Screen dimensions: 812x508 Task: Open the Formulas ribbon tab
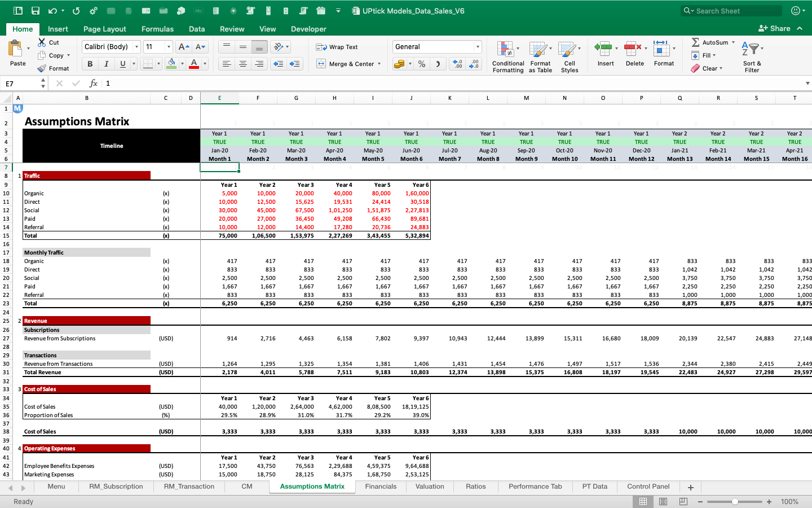pos(157,29)
